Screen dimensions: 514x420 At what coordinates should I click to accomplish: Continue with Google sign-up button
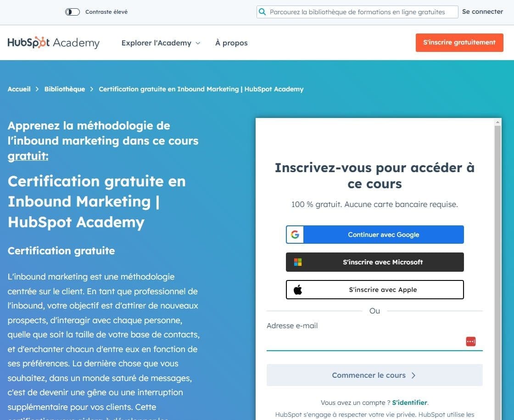[374, 235]
